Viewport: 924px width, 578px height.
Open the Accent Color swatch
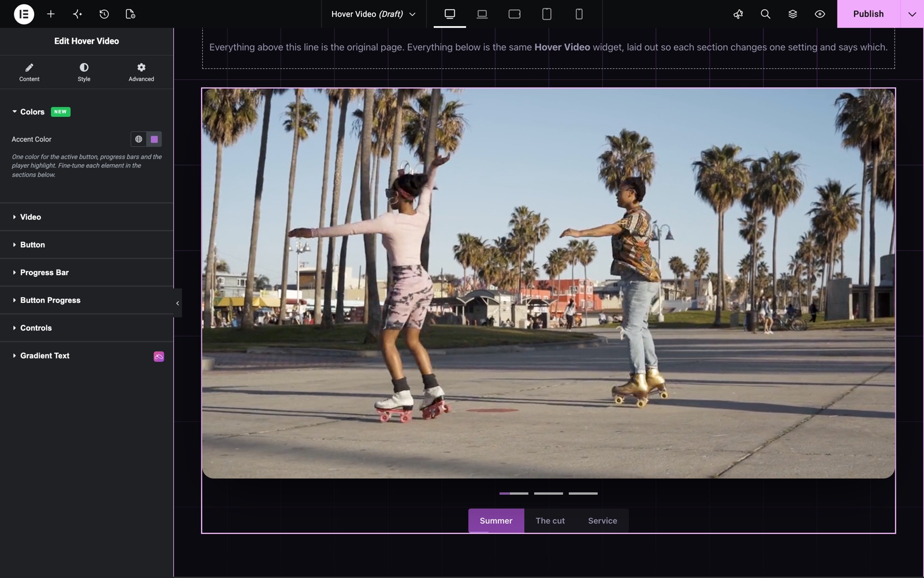154,139
